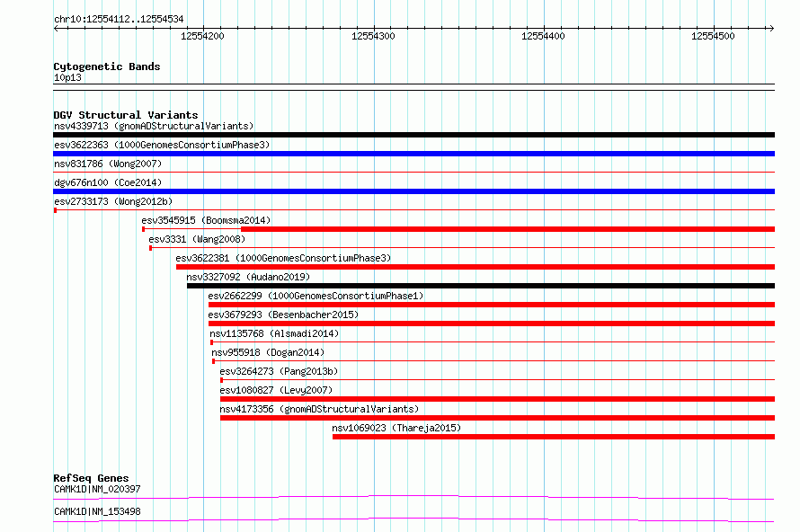Click the chr10:12554112..12554534 region label
Viewport: 800px width, 532px height.
coord(119,19)
